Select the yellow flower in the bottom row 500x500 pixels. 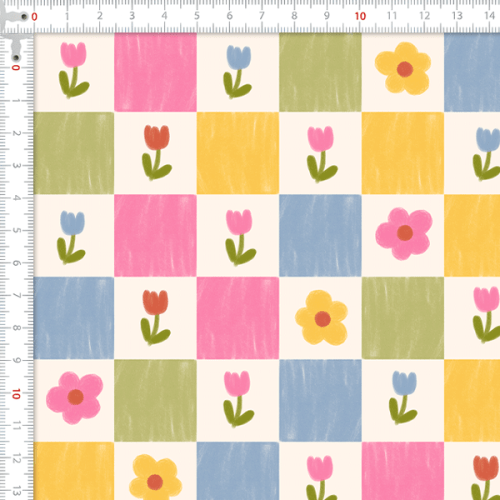tap(155, 477)
